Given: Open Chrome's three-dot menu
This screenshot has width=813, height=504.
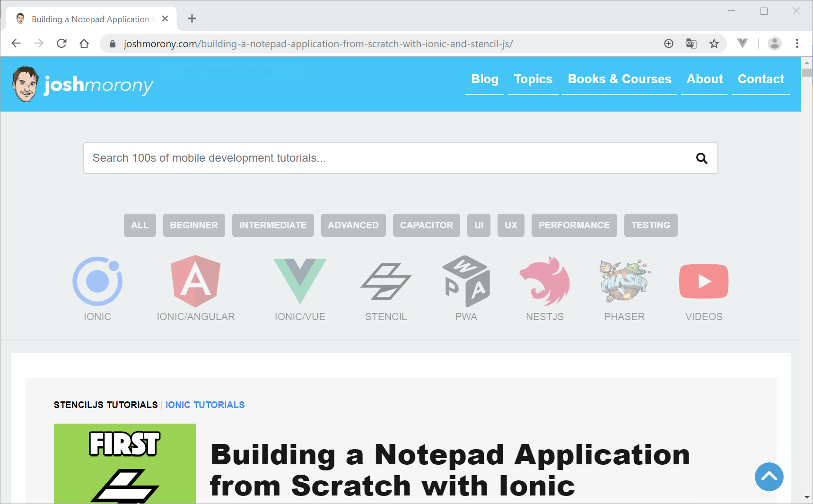Looking at the screenshot, I should tap(797, 43).
